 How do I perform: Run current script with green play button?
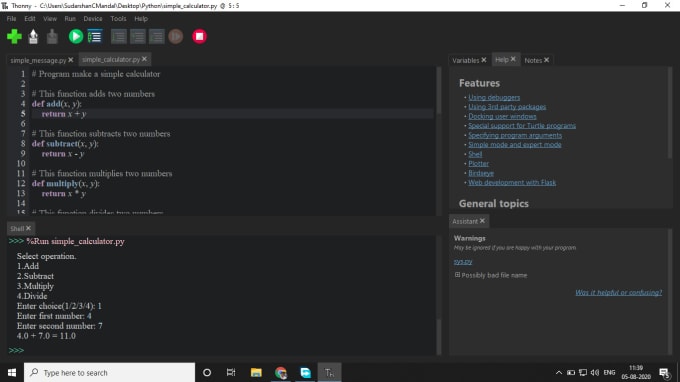pos(76,36)
